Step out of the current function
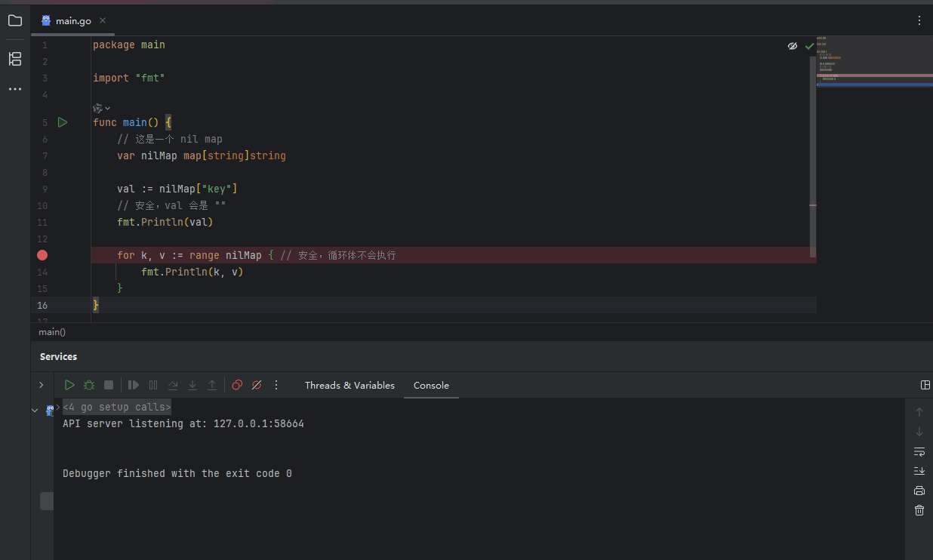 click(x=212, y=385)
